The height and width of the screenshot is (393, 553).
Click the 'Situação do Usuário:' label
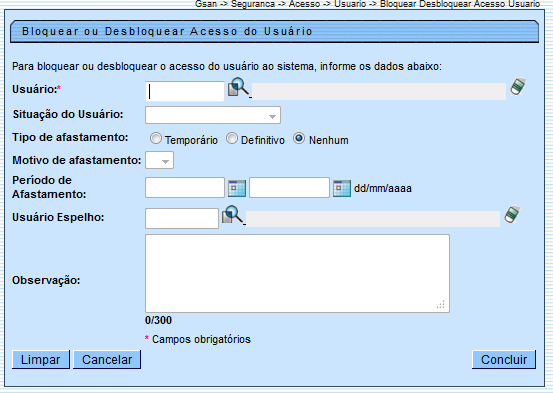(68, 114)
